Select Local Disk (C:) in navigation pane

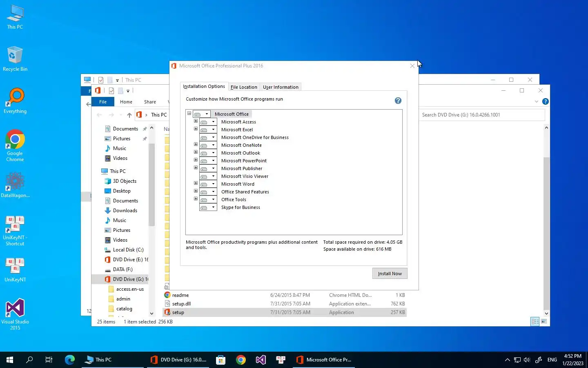coord(128,250)
